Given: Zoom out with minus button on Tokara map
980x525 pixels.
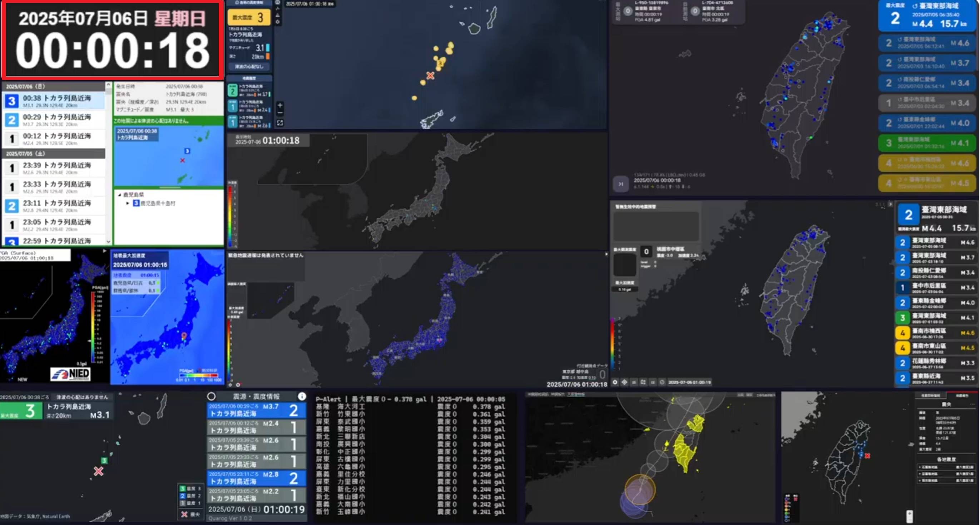Looking at the screenshot, I should (280, 113).
